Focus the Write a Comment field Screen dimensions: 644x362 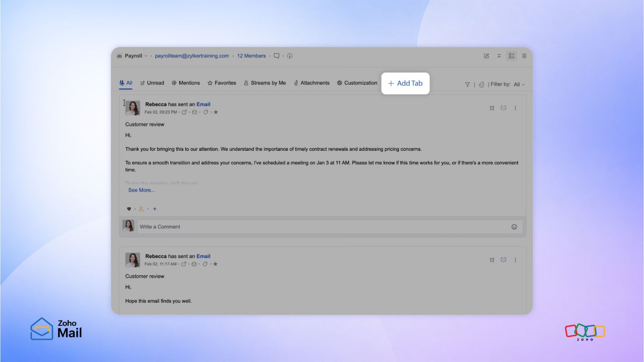pyautogui.click(x=330, y=227)
